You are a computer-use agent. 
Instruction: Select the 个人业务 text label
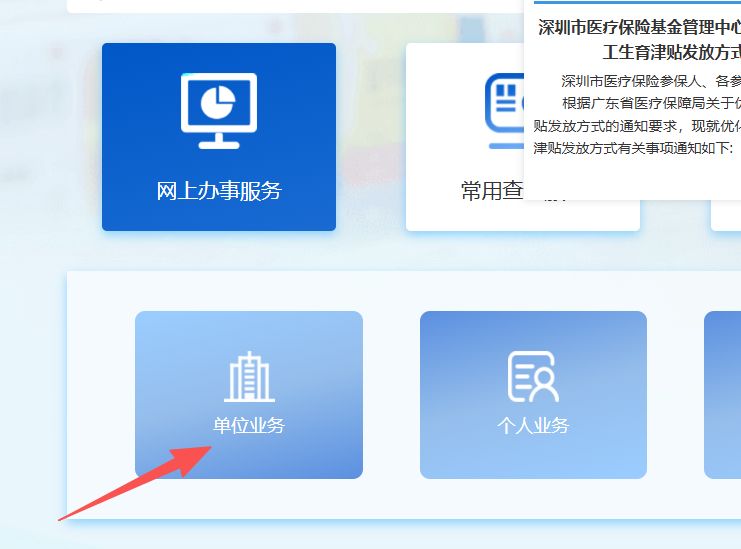click(533, 425)
